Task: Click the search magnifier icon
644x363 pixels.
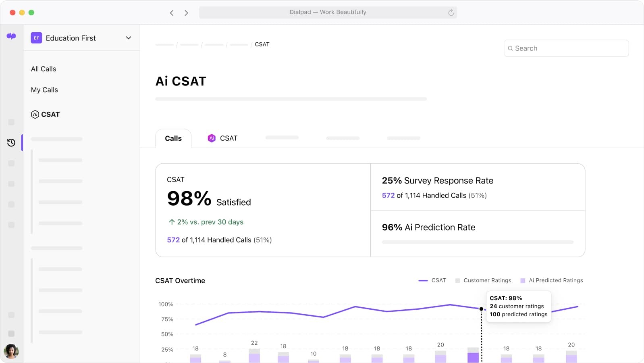Action: (x=510, y=48)
